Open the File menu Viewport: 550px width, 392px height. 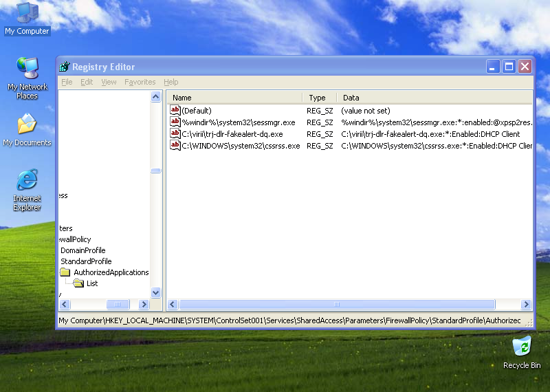(x=67, y=82)
